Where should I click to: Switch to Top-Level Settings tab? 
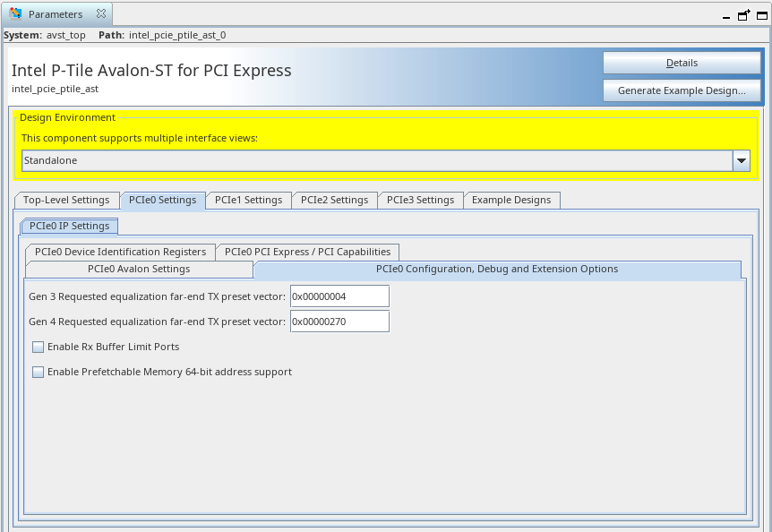click(66, 201)
